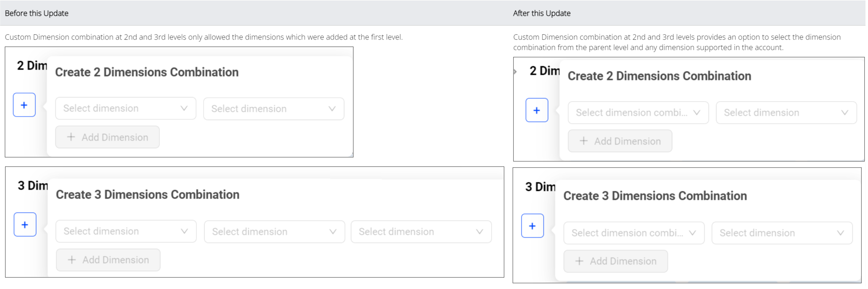Click the "Before this Update" column header
Viewport: 868px width, 289px height.
click(37, 13)
